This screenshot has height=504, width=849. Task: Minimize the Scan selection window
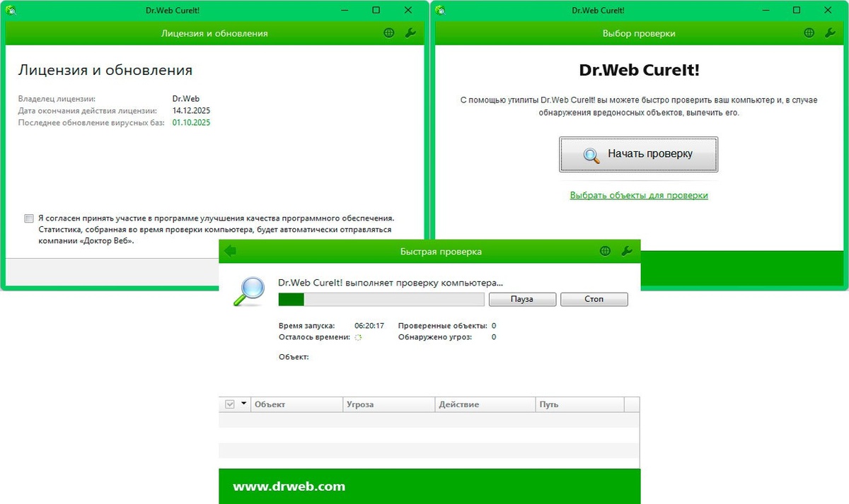pos(765,10)
